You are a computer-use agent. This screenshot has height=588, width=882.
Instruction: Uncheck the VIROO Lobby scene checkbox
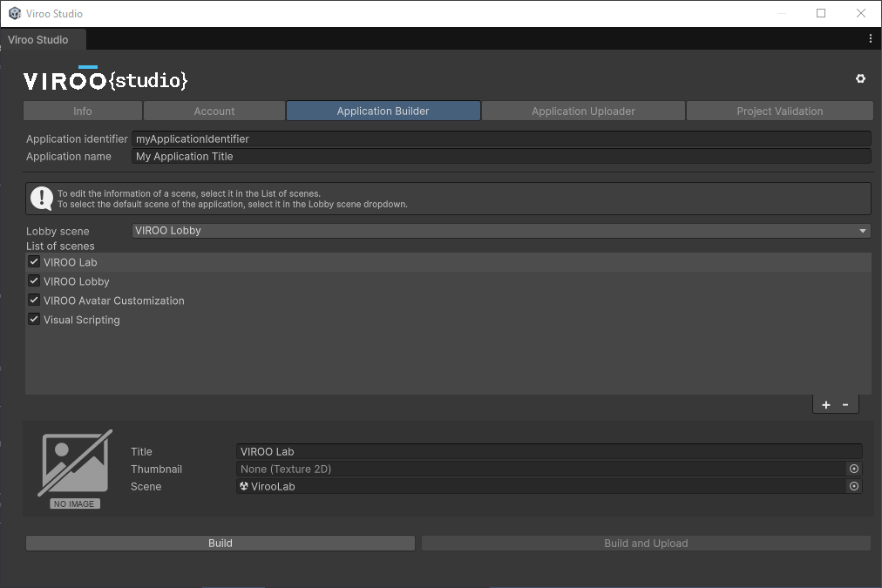coord(34,281)
